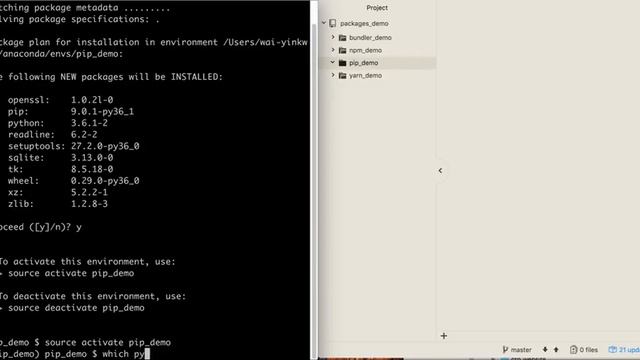Click the sqlite 3.13.0-0 text

click(92, 158)
